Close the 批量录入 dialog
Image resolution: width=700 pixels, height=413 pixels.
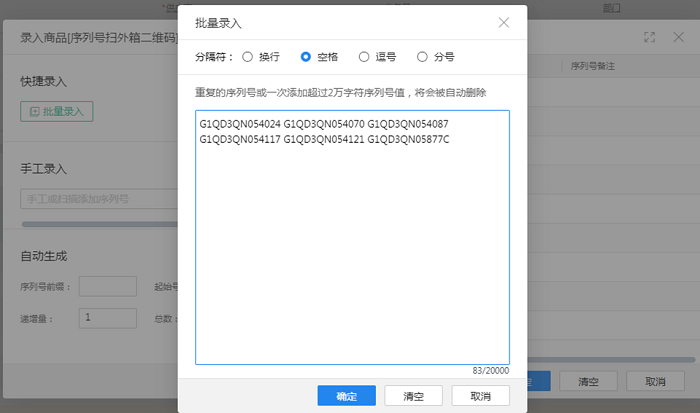pos(504,22)
